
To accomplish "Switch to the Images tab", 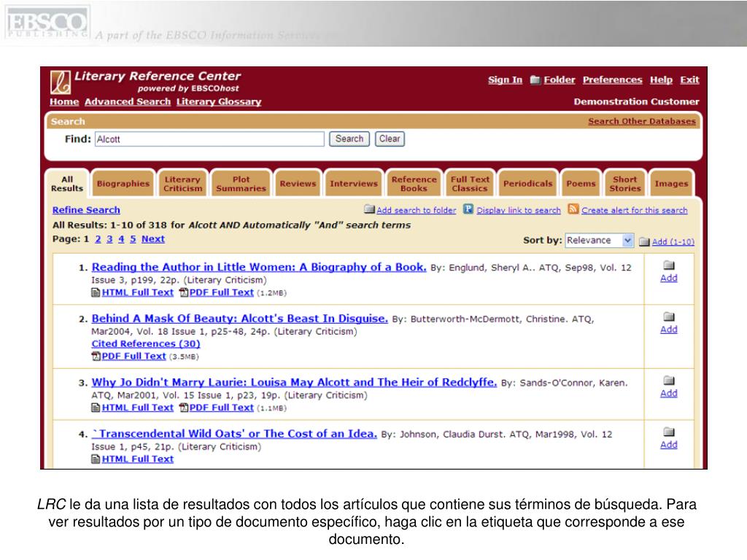I will click(x=671, y=184).
